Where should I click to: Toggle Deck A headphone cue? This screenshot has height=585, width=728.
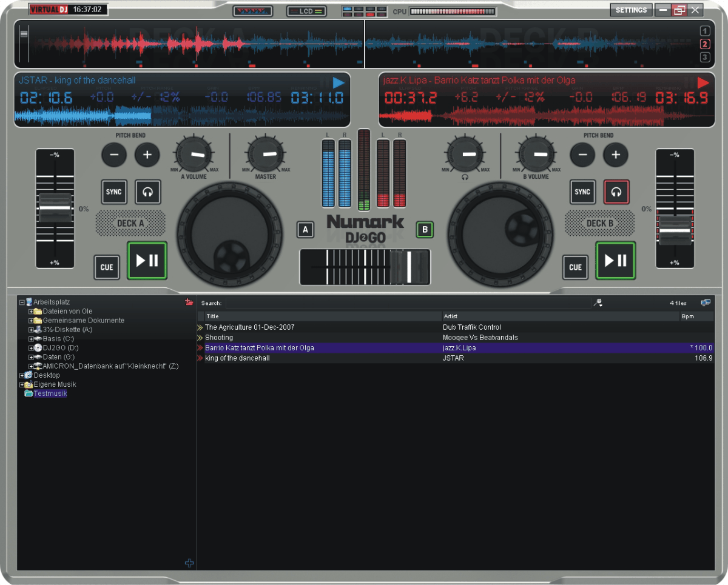[x=148, y=192]
